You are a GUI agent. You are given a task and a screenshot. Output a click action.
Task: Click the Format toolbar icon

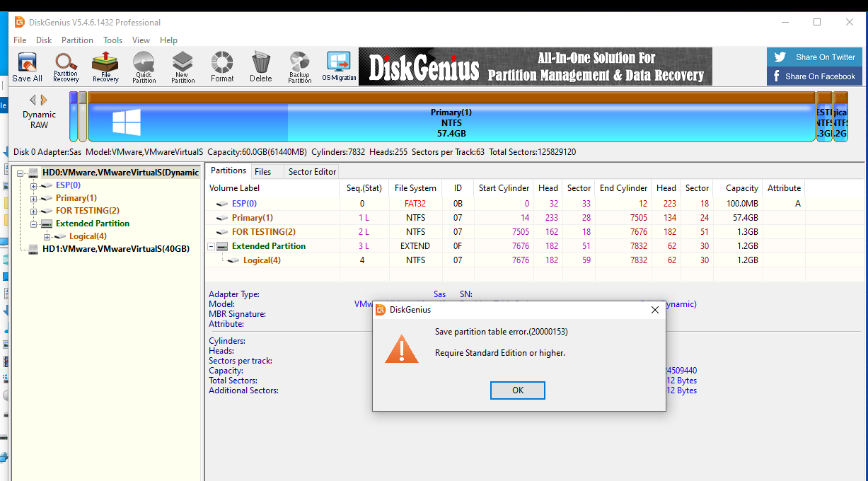[222, 67]
